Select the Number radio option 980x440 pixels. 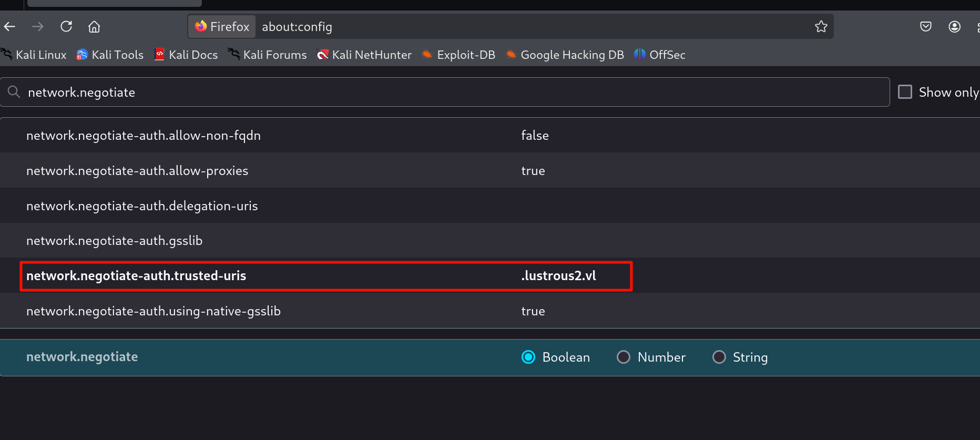click(x=624, y=357)
